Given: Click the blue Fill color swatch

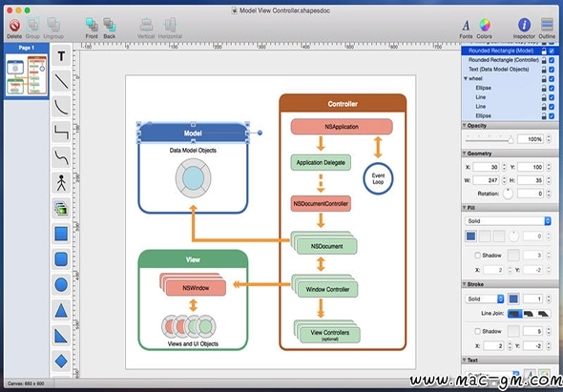Looking at the screenshot, I should (470, 236).
